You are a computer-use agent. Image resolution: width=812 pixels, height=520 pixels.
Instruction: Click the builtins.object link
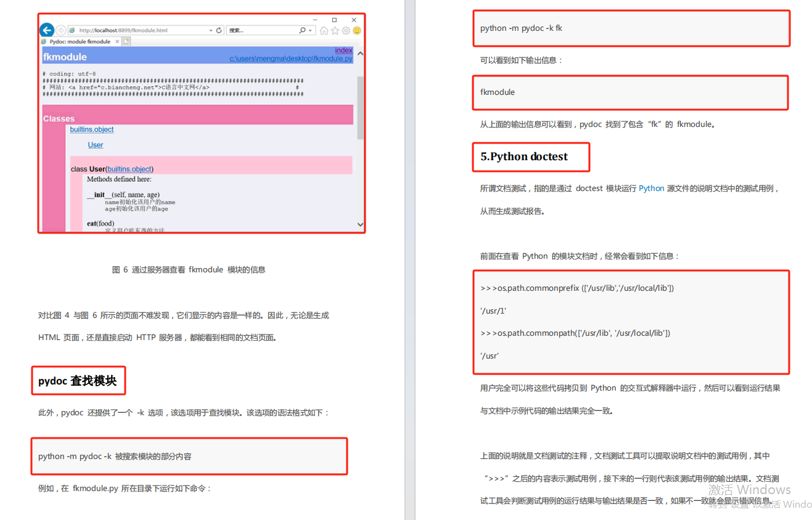tap(92, 129)
